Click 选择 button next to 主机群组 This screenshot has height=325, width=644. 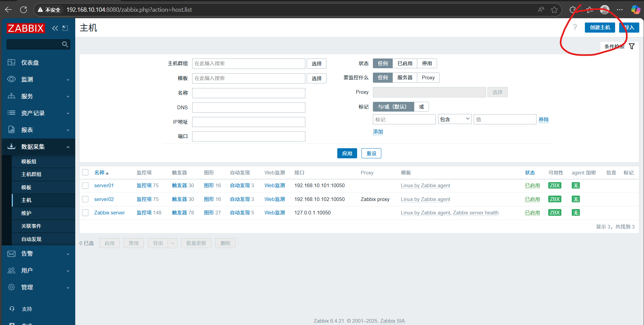pos(316,64)
